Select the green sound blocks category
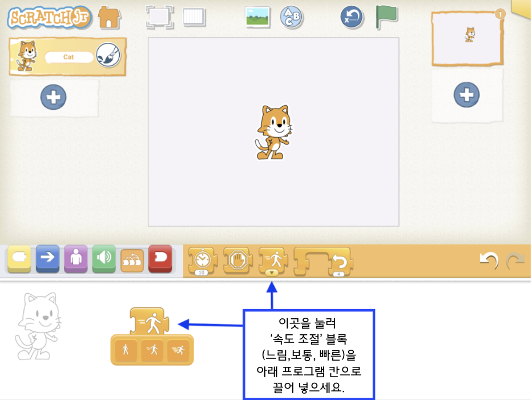Viewport: 532px width, 400px height. (104, 259)
